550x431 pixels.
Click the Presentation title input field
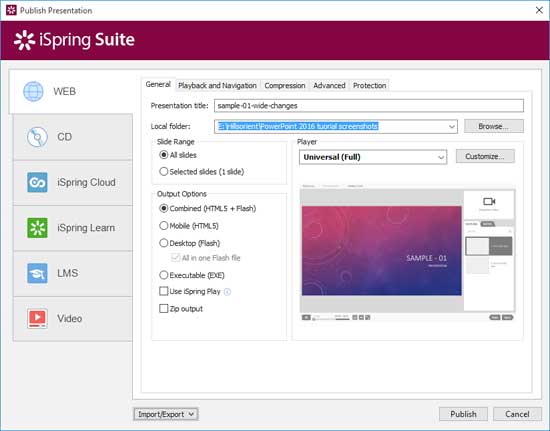coord(369,106)
